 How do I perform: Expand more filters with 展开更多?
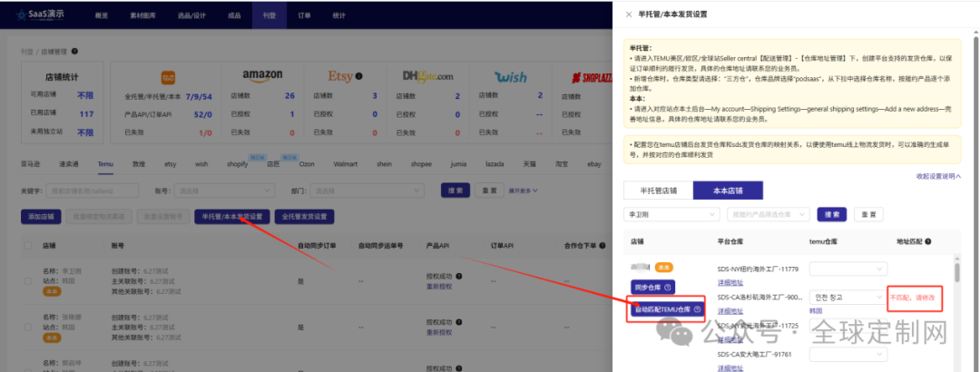click(524, 190)
